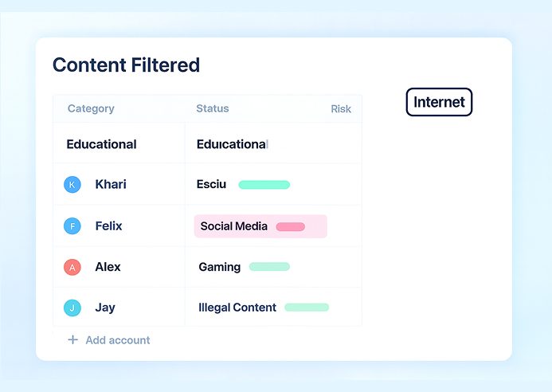Screen dimensions: 552x392
Task: Click the Illegal Content status label
Action: point(237,308)
